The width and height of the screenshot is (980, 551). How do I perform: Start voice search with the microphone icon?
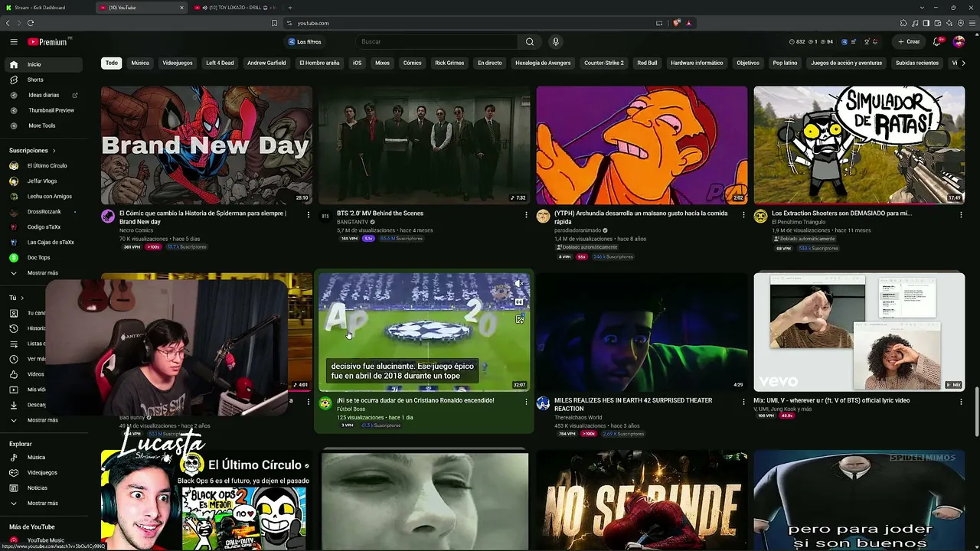coord(556,42)
